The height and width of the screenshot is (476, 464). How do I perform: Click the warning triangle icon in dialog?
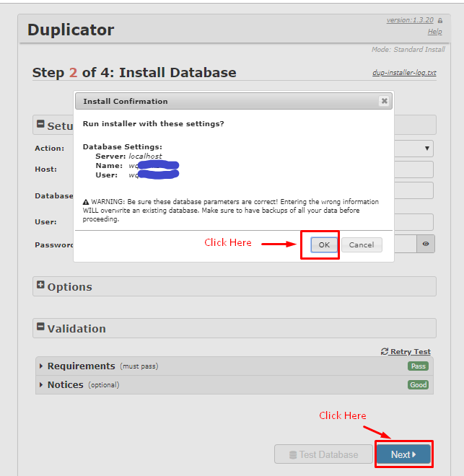point(86,202)
